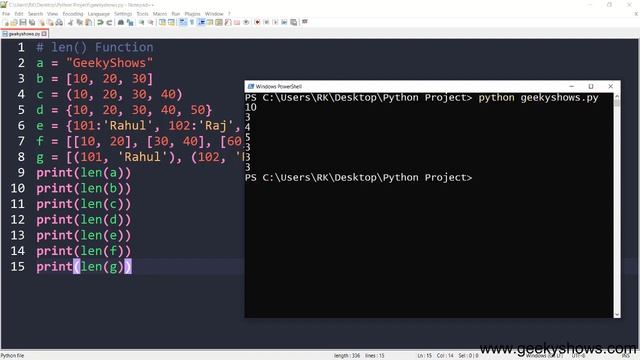The height and width of the screenshot is (360, 640).
Task: Open the Window menu
Action: (x=214, y=14)
